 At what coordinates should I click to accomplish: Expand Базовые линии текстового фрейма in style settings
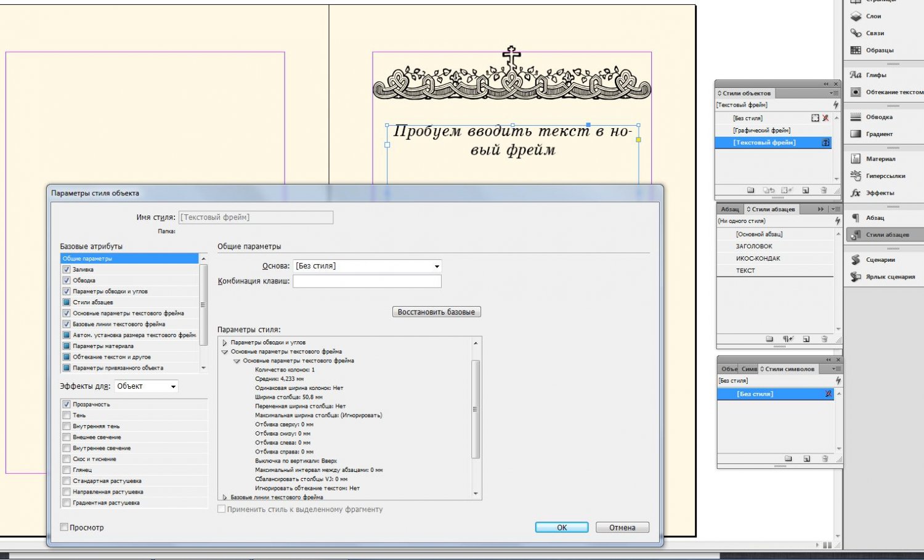(x=225, y=497)
